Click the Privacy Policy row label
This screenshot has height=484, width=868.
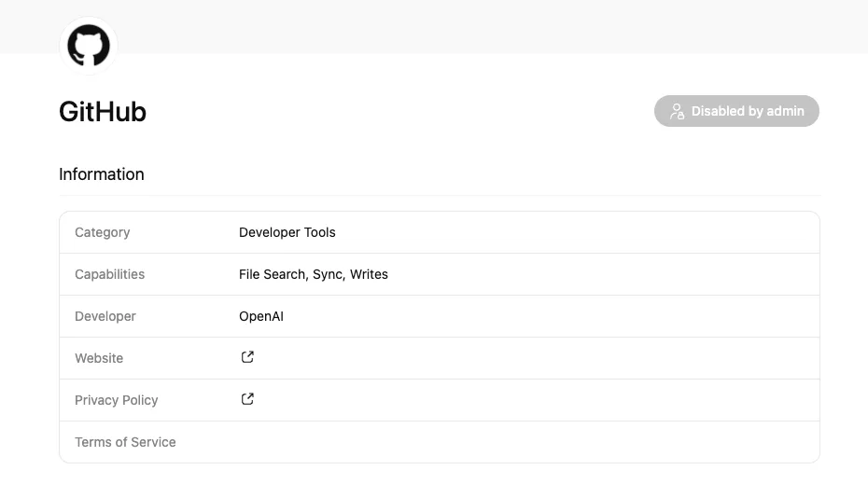pyautogui.click(x=117, y=400)
